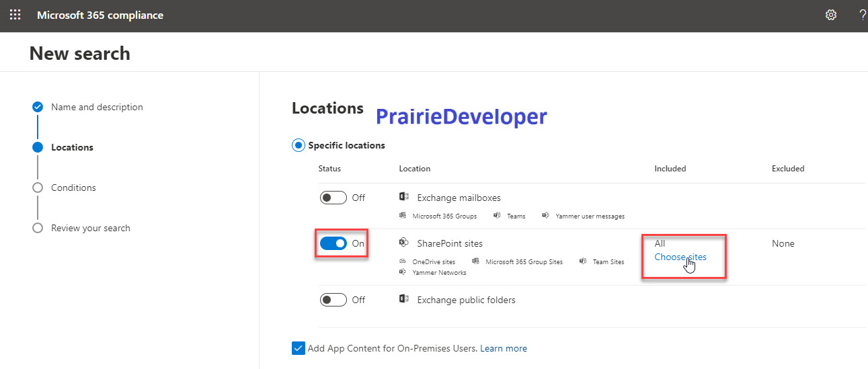
Task: Open the Learn more link
Action: tap(504, 348)
